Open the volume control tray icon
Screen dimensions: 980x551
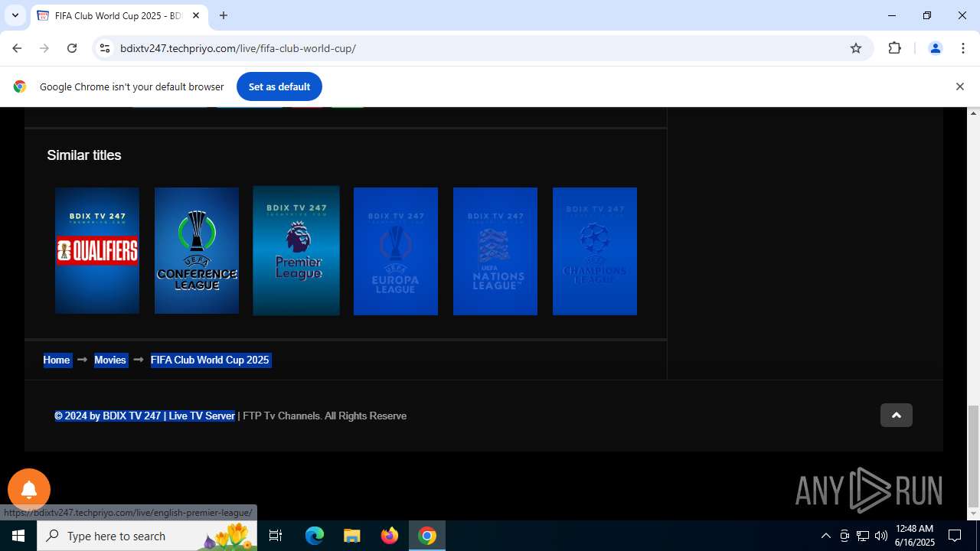[880, 536]
